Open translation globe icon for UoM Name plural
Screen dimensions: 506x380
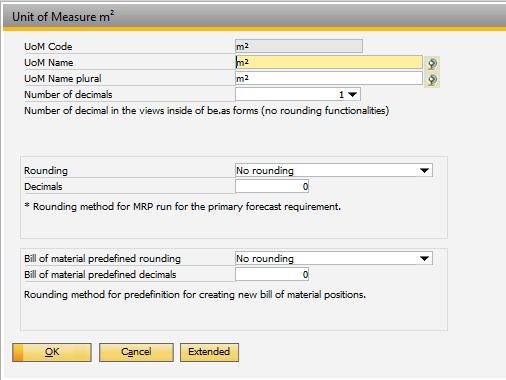432,79
